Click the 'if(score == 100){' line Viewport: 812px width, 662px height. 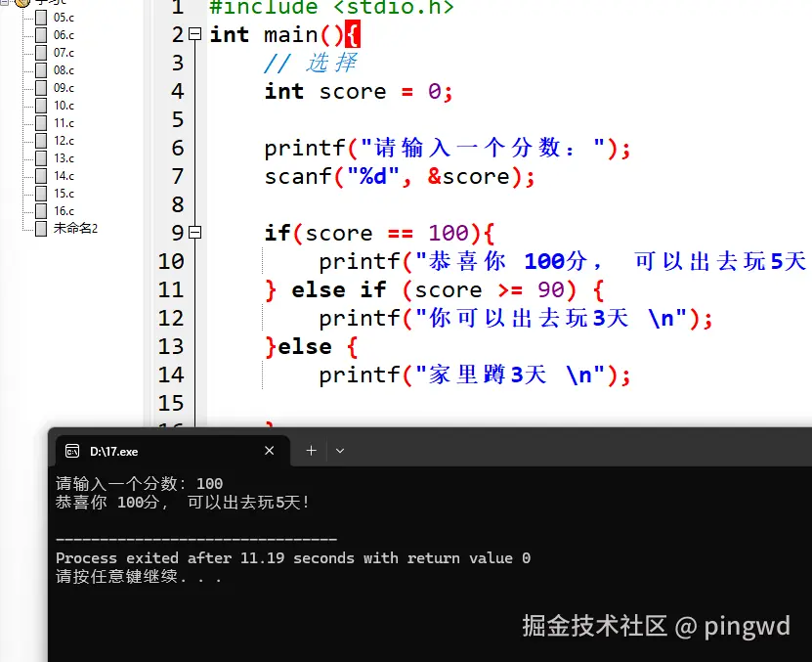[379, 234]
